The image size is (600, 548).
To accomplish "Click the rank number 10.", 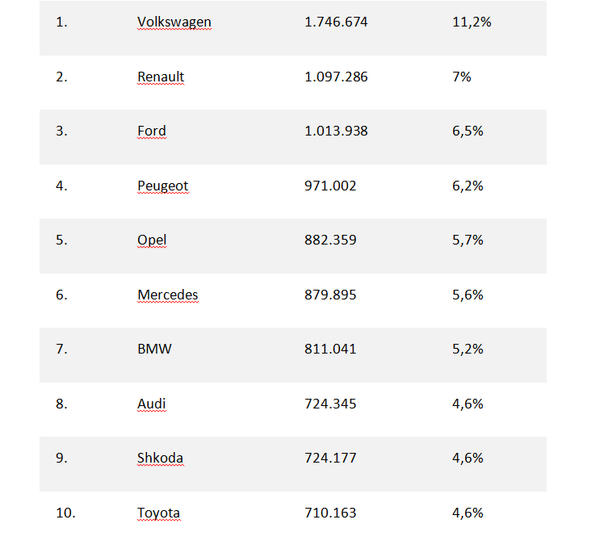I will (65, 513).
